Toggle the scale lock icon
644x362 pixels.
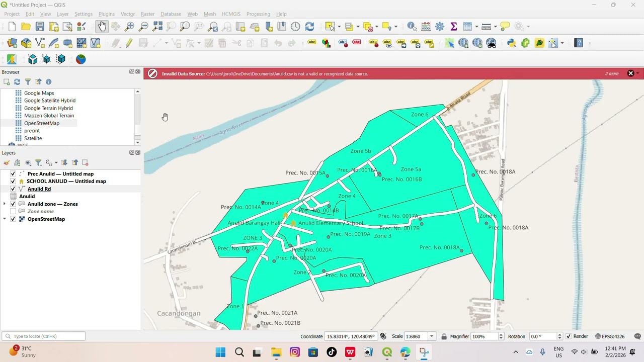pos(444,336)
